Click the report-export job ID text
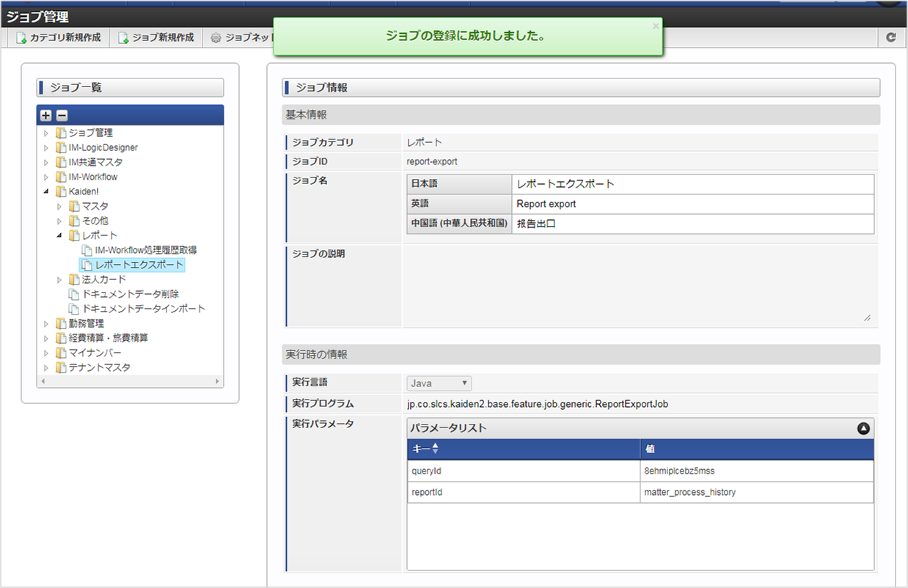Screen dimensions: 908x588 (x=432, y=161)
